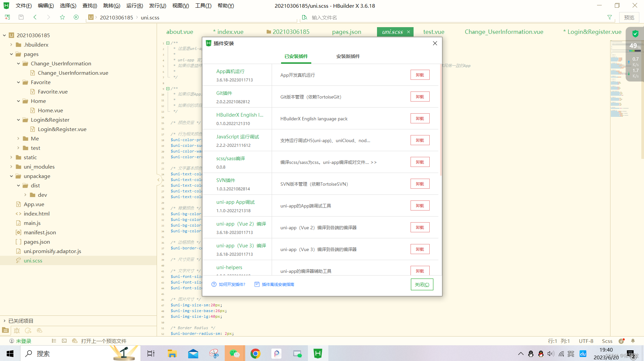
Task: Expand the closed projects section
Action: click(4, 321)
